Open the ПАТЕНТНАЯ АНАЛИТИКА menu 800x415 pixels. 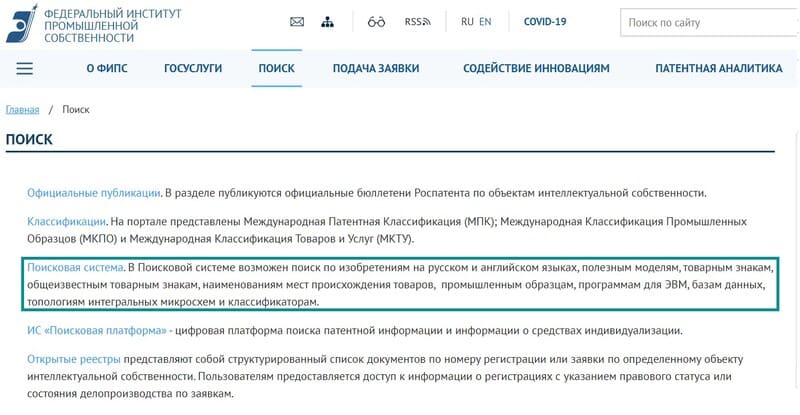pyautogui.click(x=719, y=68)
